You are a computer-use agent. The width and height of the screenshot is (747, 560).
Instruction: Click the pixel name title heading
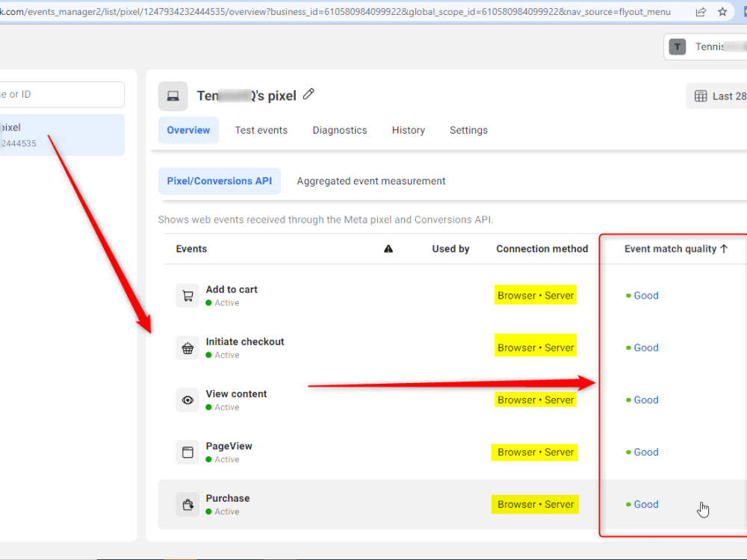coord(247,96)
